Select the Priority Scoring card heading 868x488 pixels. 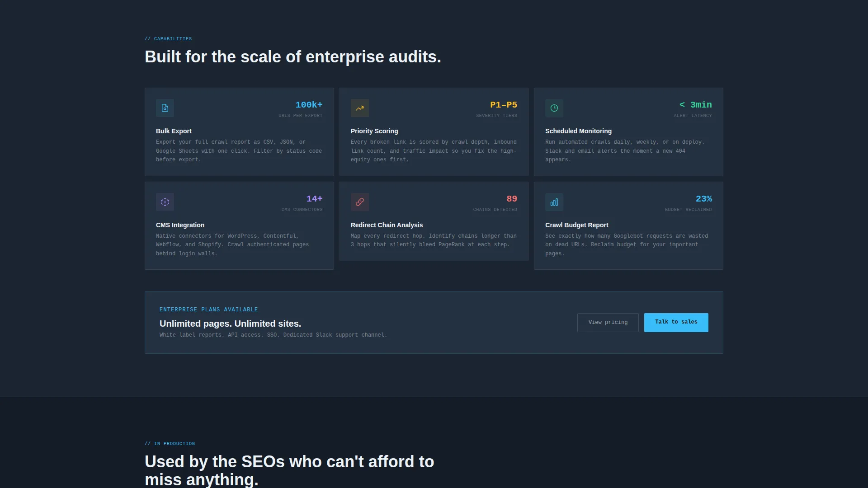374,131
